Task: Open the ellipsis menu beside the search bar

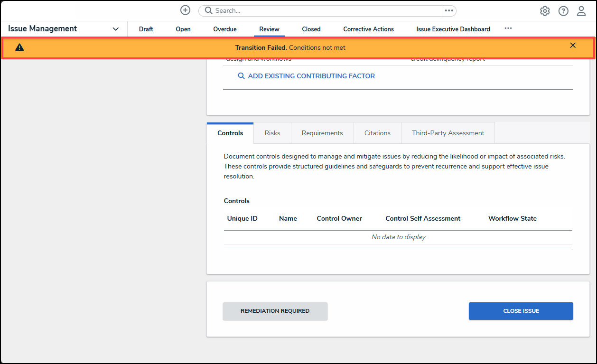Action: (x=449, y=10)
